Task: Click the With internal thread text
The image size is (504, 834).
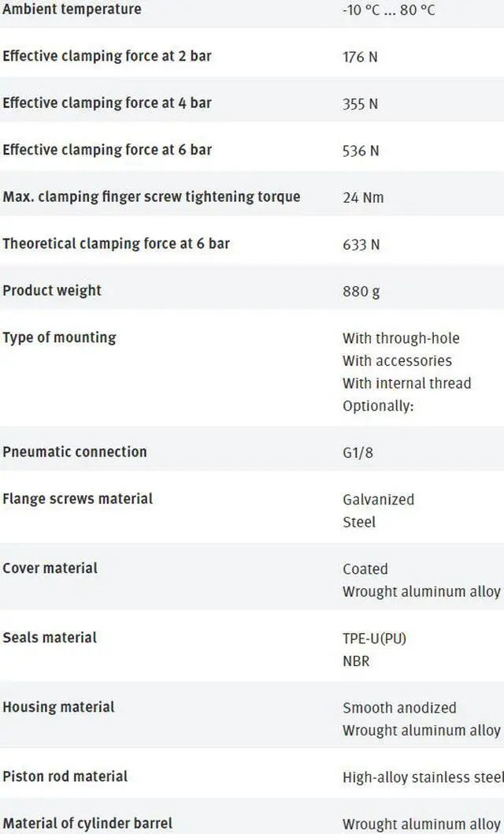Action: [x=406, y=384]
